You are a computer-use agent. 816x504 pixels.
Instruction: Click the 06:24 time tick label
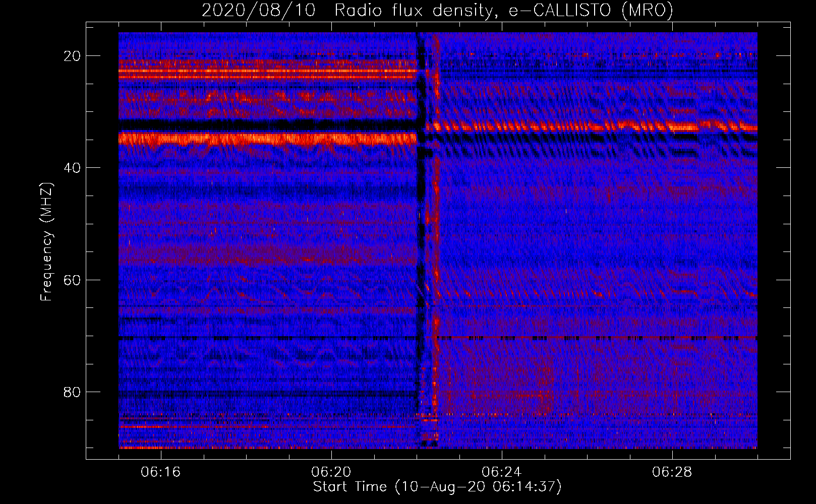tap(502, 472)
